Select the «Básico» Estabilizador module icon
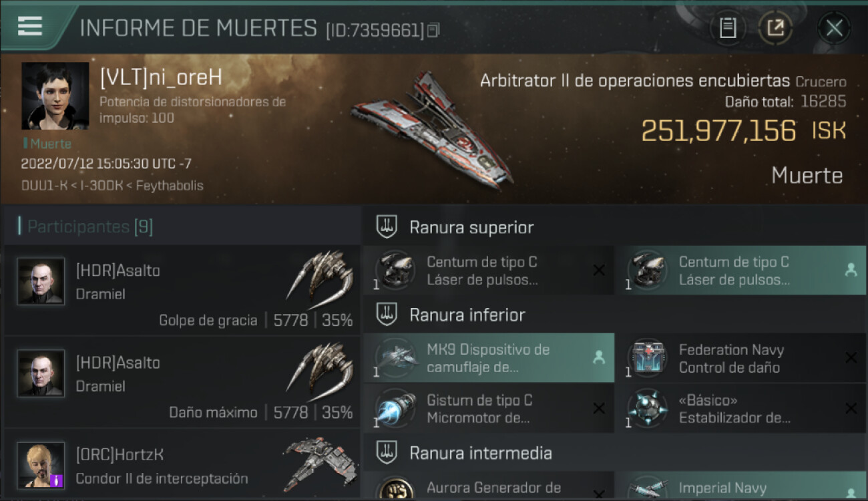The image size is (868, 501). tap(647, 409)
